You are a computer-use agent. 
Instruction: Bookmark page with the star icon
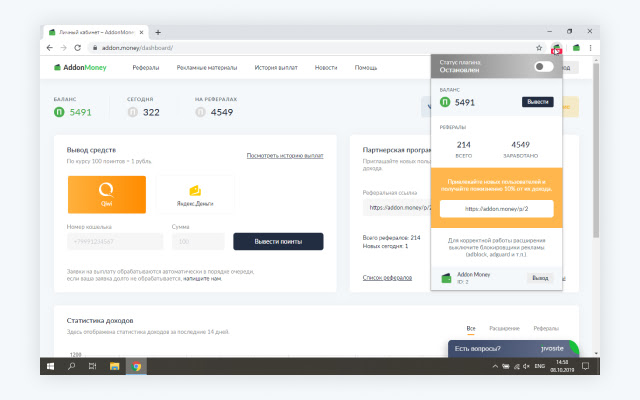539,48
